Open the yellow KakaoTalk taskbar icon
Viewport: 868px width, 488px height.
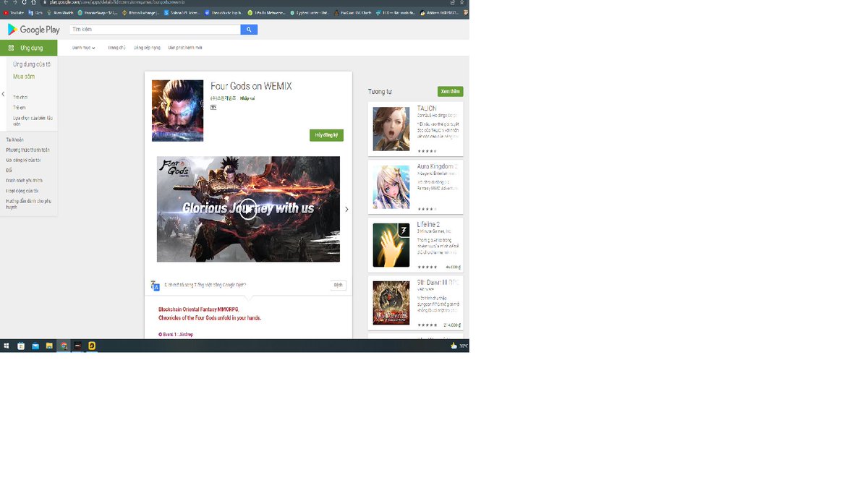click(x=92, y=346)
